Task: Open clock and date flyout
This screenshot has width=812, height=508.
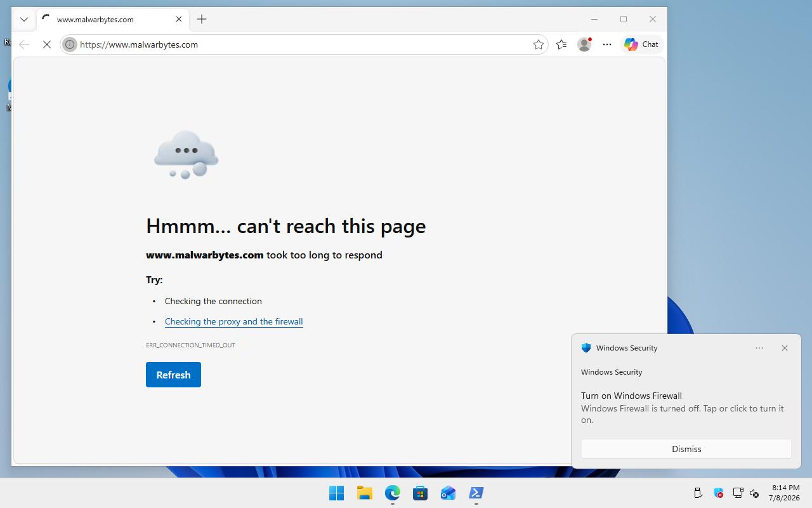Action: coord(785,493)
